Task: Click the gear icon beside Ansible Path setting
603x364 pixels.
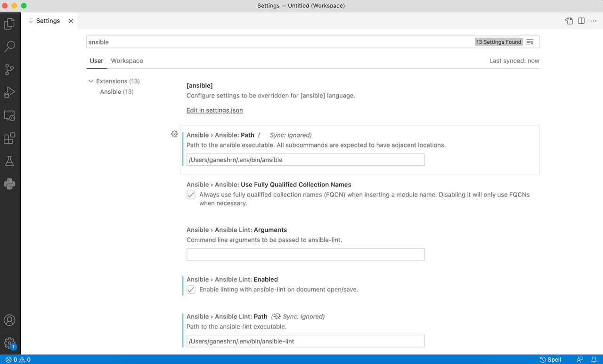Action: point(174,134)
